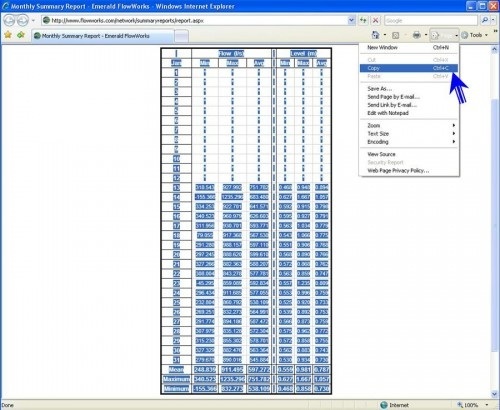
Task: Expand the address bar URL history dropdown
Action: click(351, 20)
